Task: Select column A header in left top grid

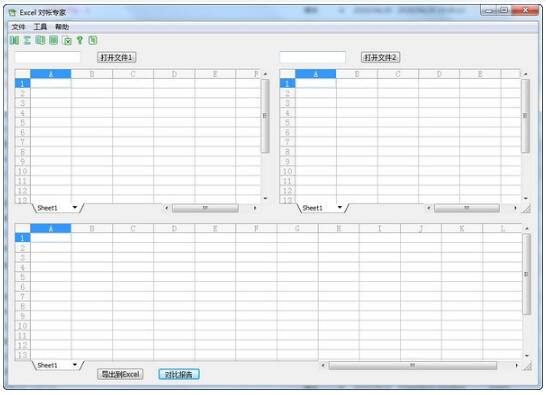Action: [x=51, y=74]
